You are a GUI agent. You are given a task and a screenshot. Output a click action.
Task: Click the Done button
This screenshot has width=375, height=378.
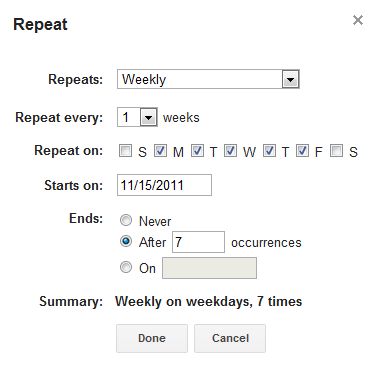click(x=152, y=338)
